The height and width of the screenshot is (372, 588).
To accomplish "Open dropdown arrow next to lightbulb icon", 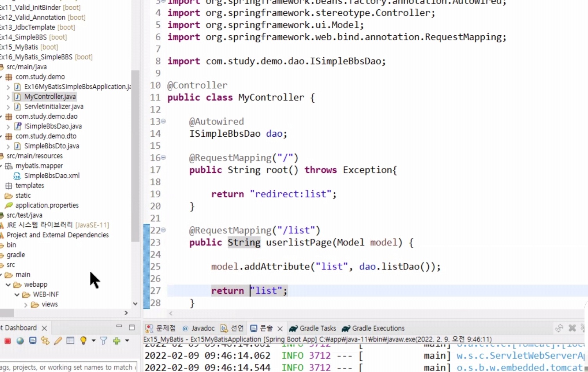I will pyautogui.click(x=94, y=341).
